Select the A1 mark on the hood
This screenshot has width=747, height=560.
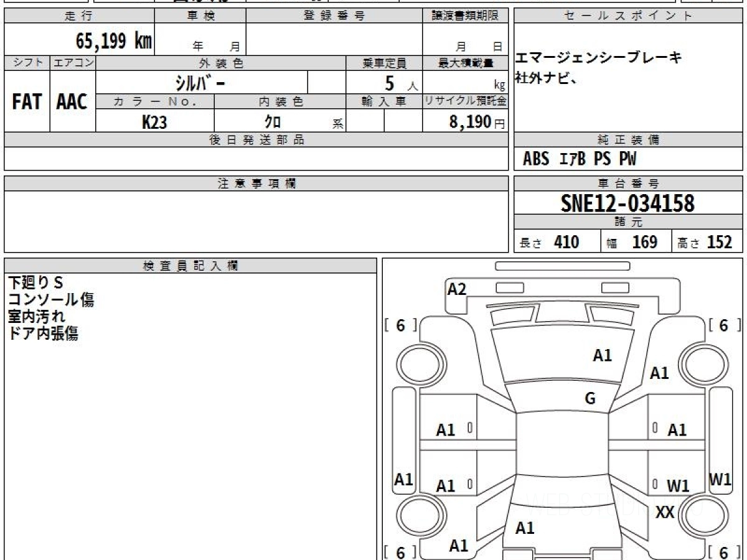coord(603,355)
